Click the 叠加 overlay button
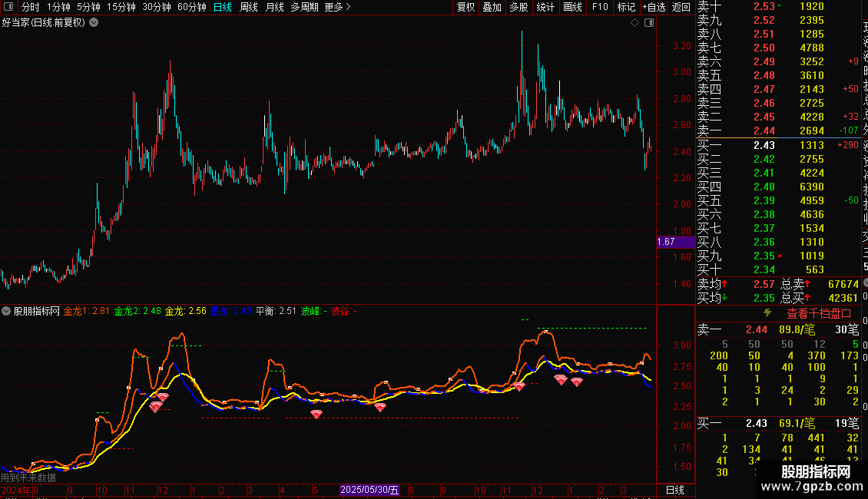This screenshot has width=868, height=499. pos(492,7)
